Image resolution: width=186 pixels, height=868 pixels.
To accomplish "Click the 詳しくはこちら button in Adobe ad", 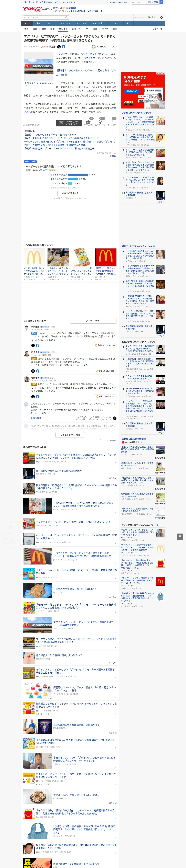I will (x=132, y=91).
